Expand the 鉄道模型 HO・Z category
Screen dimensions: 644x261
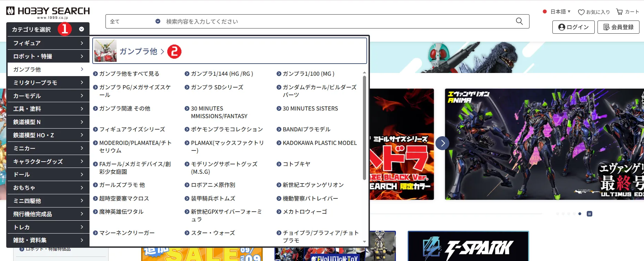(x=48, y=135)
